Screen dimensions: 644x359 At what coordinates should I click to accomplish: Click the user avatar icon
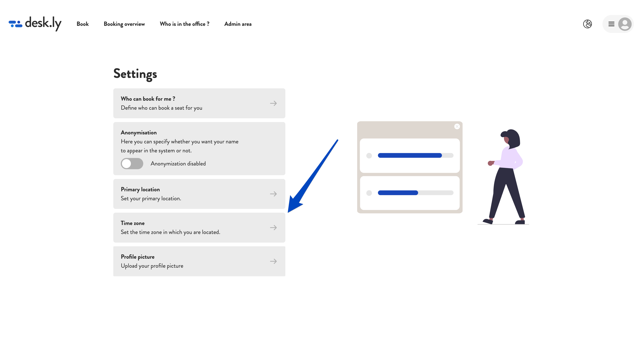click(625, 24)
